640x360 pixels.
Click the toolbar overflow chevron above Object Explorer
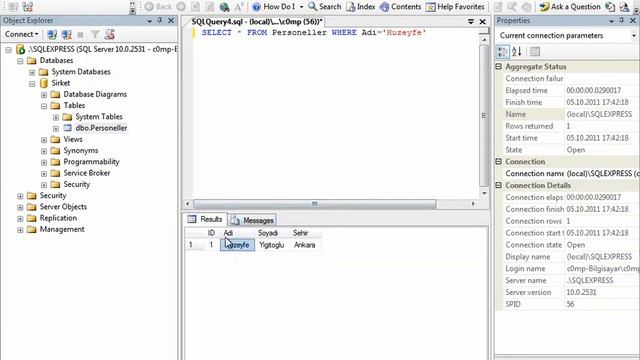point(132,8)
